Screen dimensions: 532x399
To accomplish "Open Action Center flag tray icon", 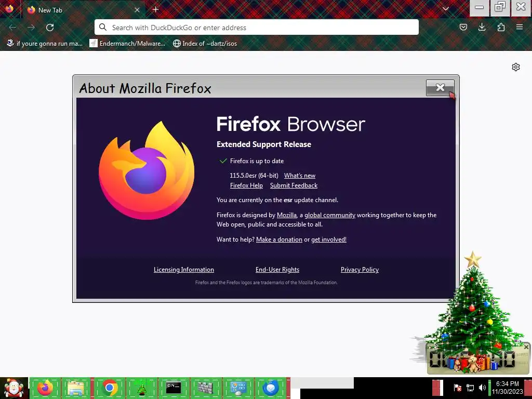I will [x=458, y=388].
